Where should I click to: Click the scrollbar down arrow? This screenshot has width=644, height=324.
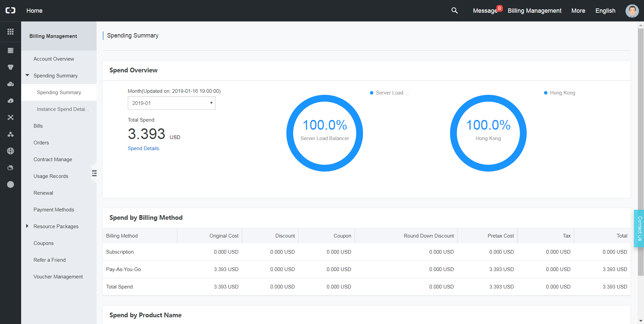click(x=641, y=321)
